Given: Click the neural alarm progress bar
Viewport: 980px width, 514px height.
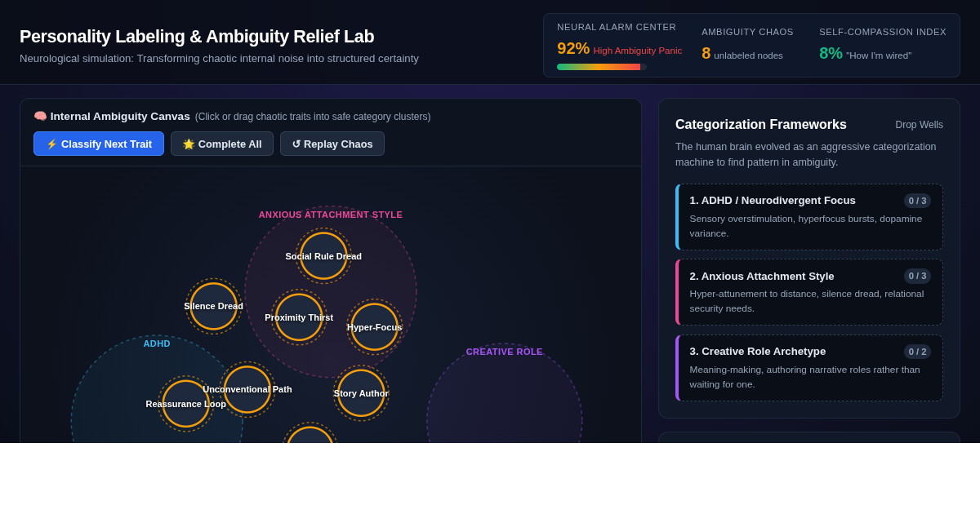Looking at the screenshot, I should point(602,67).
